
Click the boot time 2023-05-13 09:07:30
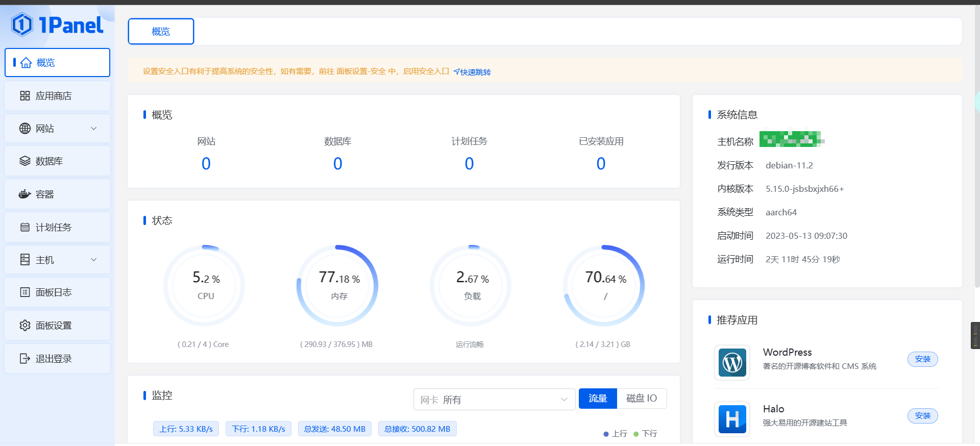(x=806, y=236)
